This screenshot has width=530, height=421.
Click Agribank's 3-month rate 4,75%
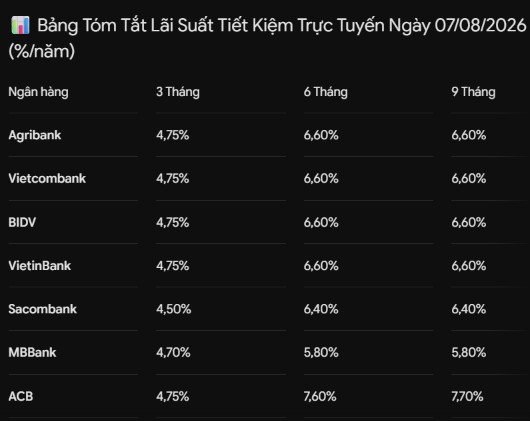(x=173, y=135)
